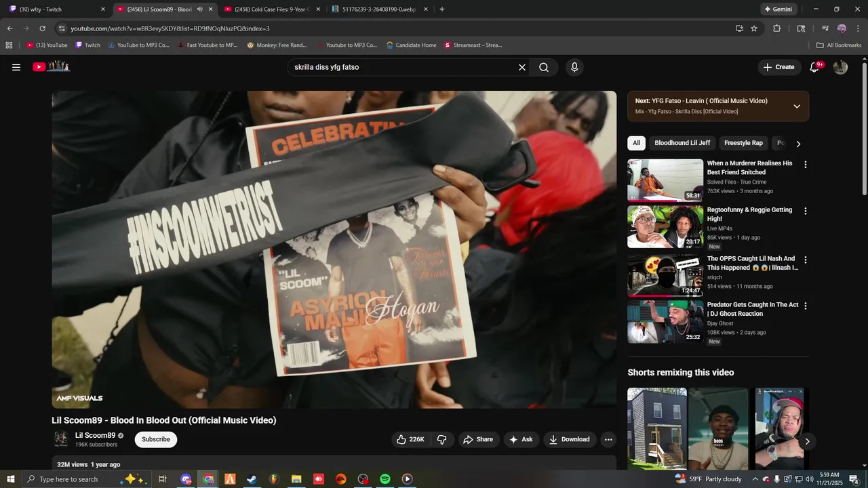Click the magnifier search button
Viewport: 868px width, 488px height.
[544, 67]
